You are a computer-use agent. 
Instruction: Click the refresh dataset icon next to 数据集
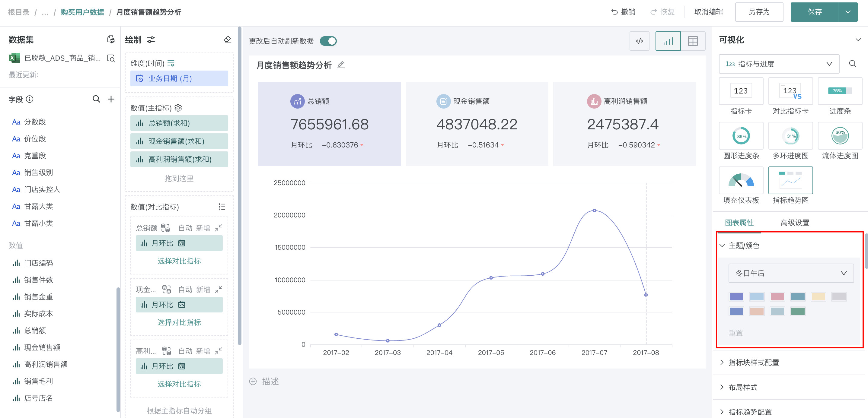[x=110, y=40]
